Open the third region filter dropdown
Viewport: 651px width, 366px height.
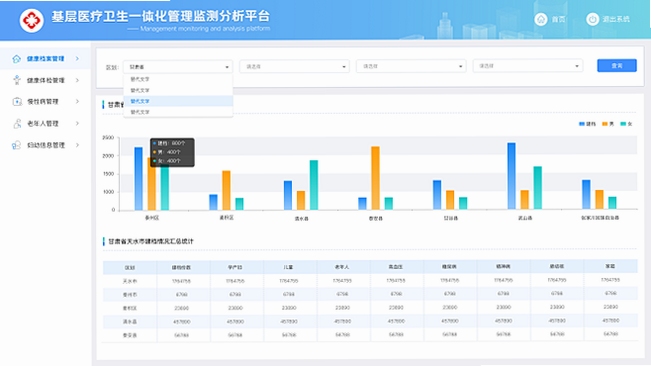(411, 66)
